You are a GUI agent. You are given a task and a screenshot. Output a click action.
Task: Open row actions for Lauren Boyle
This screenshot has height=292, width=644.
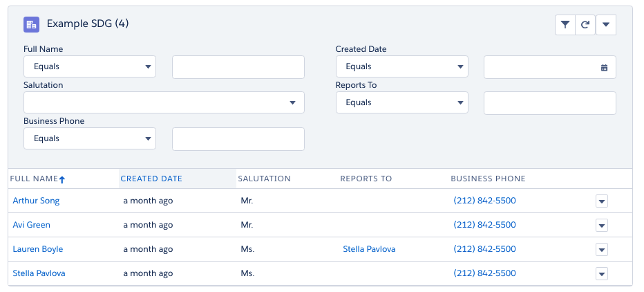[x=601, y=250]
